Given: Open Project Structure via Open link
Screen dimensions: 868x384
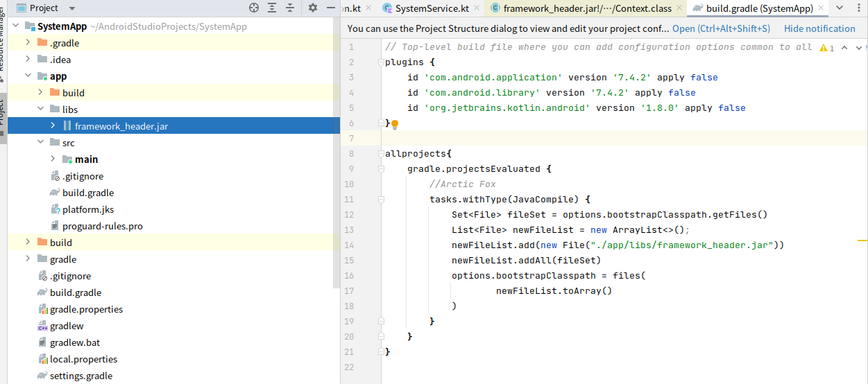Looking at the screenshot, I should (721, 28).
